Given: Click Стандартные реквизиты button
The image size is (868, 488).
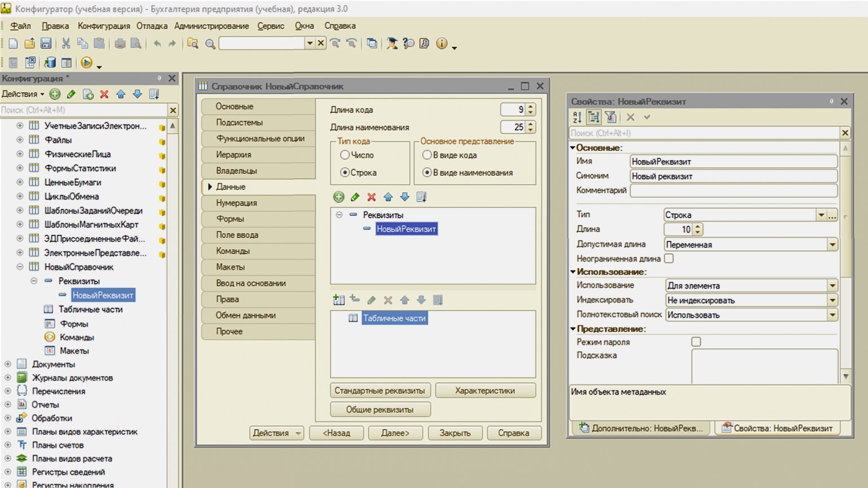Looking at the screenshot, I should [x=380, y=391].
